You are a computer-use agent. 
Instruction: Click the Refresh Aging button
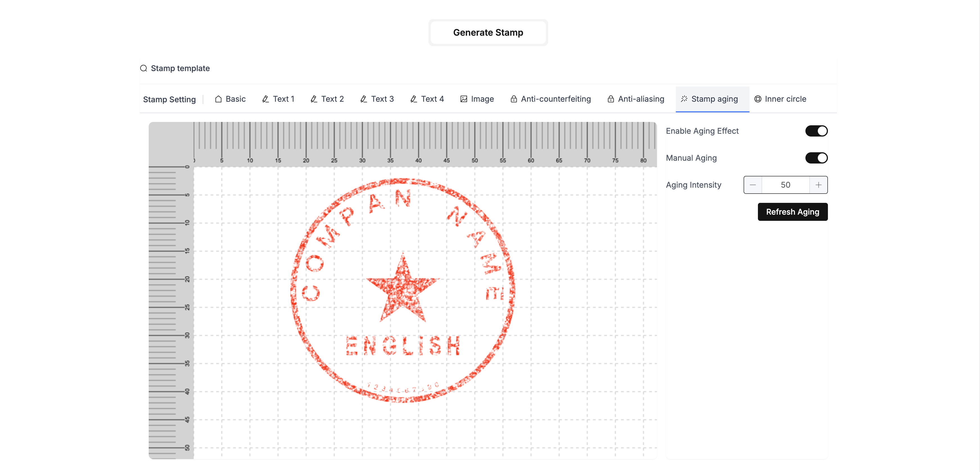[792, 212]
